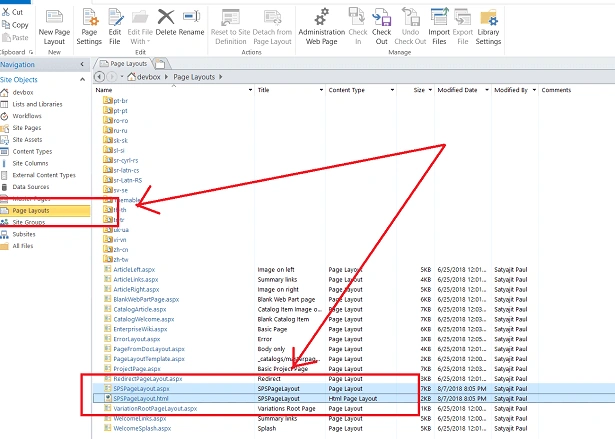Click Import Files in Manage group
This screenshot has height=439, width=615.
[439, 27]
